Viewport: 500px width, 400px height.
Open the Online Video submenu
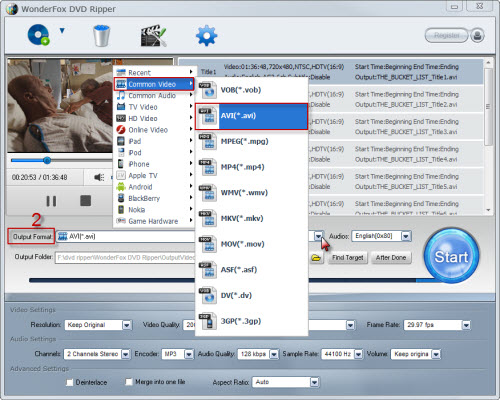(154, 130)
